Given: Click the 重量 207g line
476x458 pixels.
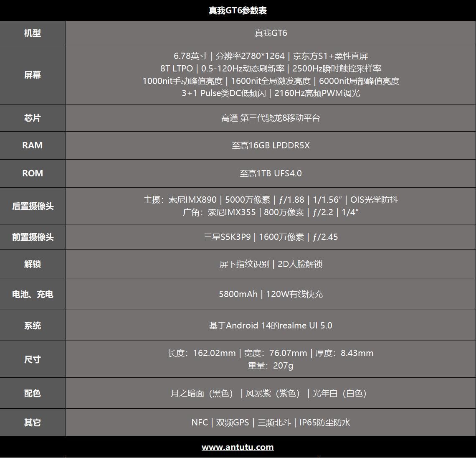Looking at the screenshot, I should click(271, 366).
